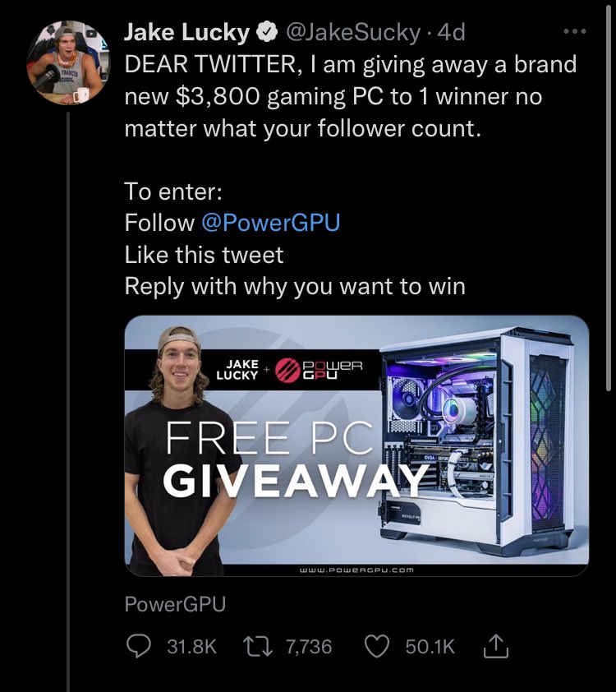Viewport: 616px width, 692px height.
Task: Click the Jake Lucky display name
Action: (187, 33)
